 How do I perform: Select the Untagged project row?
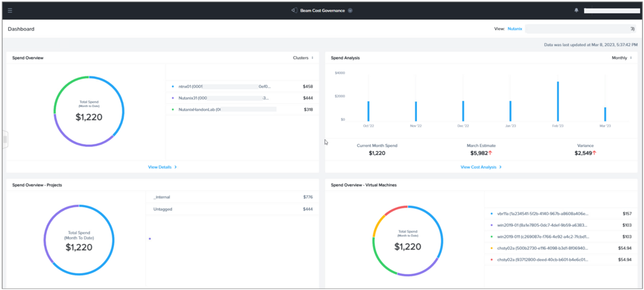click(x=232, y=209)
